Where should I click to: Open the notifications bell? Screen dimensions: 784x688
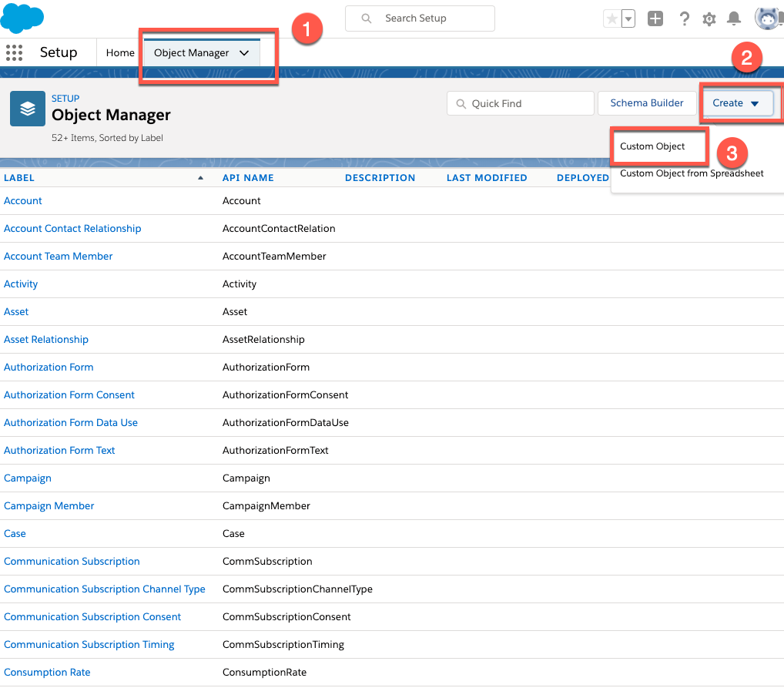click(x=733, y=19)
